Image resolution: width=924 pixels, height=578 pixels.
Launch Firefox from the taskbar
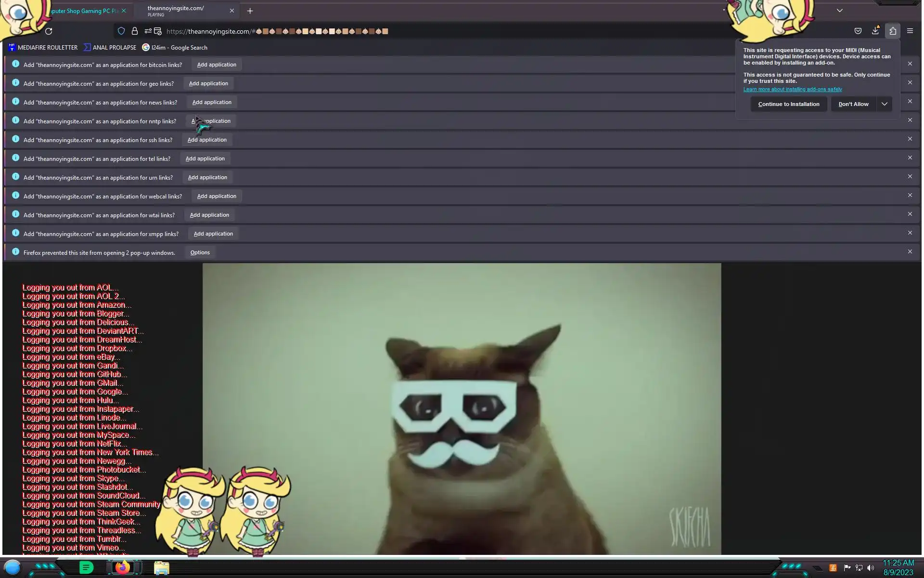tap(122, 567)
